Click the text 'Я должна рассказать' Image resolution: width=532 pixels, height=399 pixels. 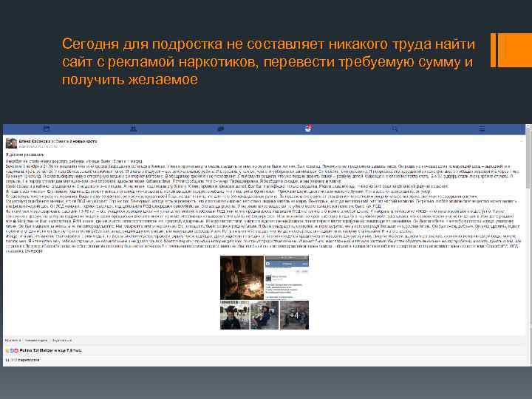25,154
